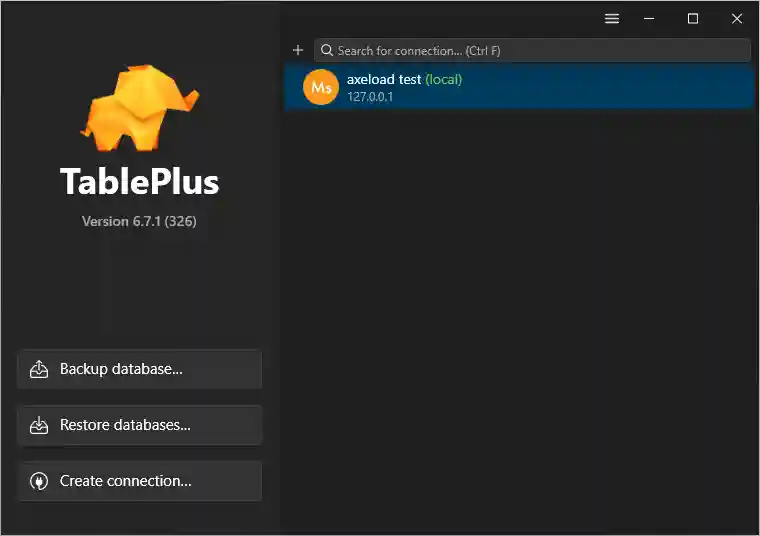This screenshot has width=760, height=536.
Task: Click the TablePlus elephant logo
Action: (140, 107)
